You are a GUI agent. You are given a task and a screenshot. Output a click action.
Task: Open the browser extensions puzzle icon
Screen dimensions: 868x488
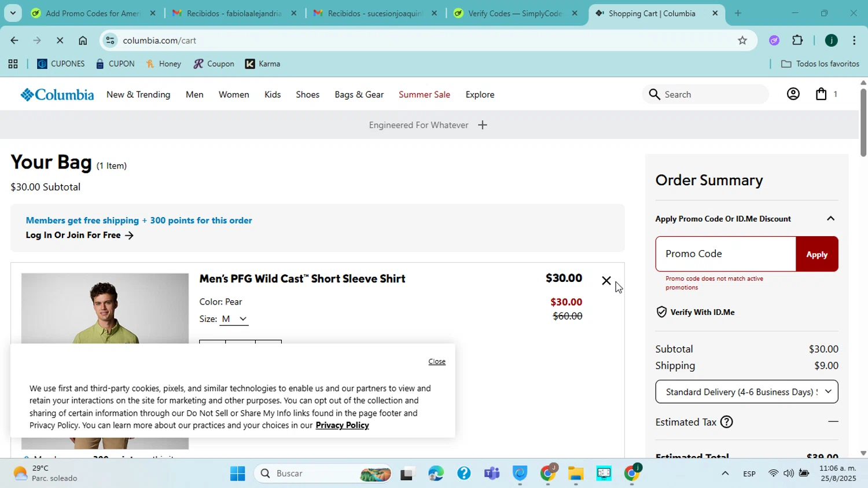[797, 41]
